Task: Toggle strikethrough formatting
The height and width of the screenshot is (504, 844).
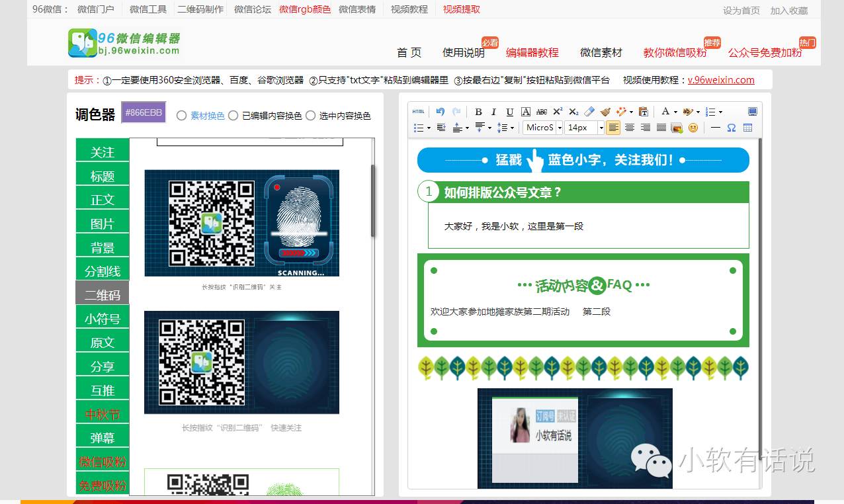Action: pyautogui.click(x=542, y=112)
